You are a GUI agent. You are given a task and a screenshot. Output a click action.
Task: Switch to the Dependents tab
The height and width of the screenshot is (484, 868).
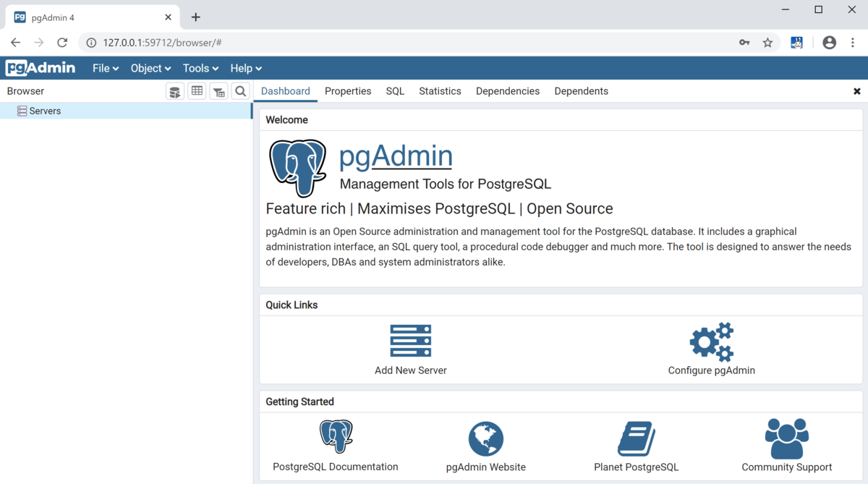pos(581,91)
